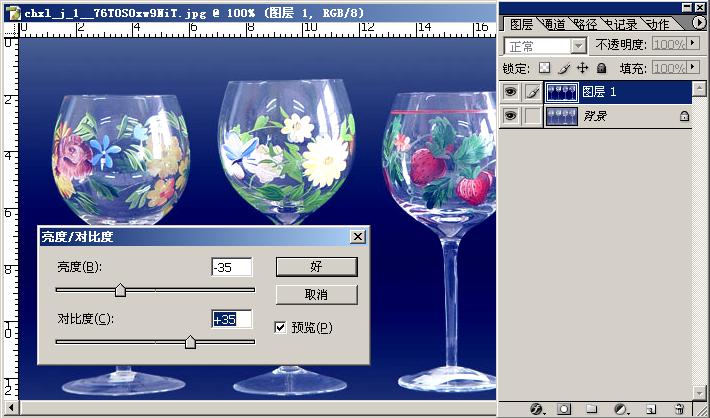Click the 填充 100% value field
Viewport: 710px width, 418px height.
click(669, 68)
